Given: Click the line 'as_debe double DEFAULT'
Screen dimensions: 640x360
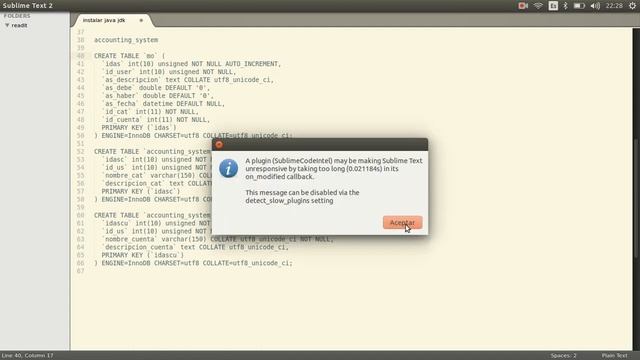Looking at the screenshot, I should point(156,88).
